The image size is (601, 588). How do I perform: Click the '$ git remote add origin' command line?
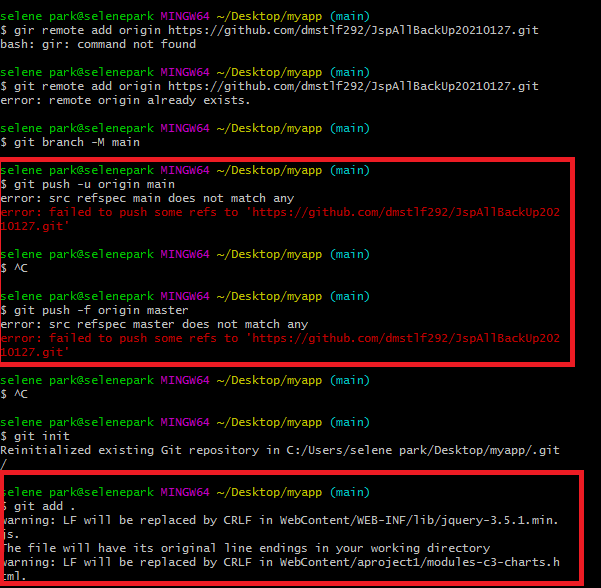click(x=269, y=86)
